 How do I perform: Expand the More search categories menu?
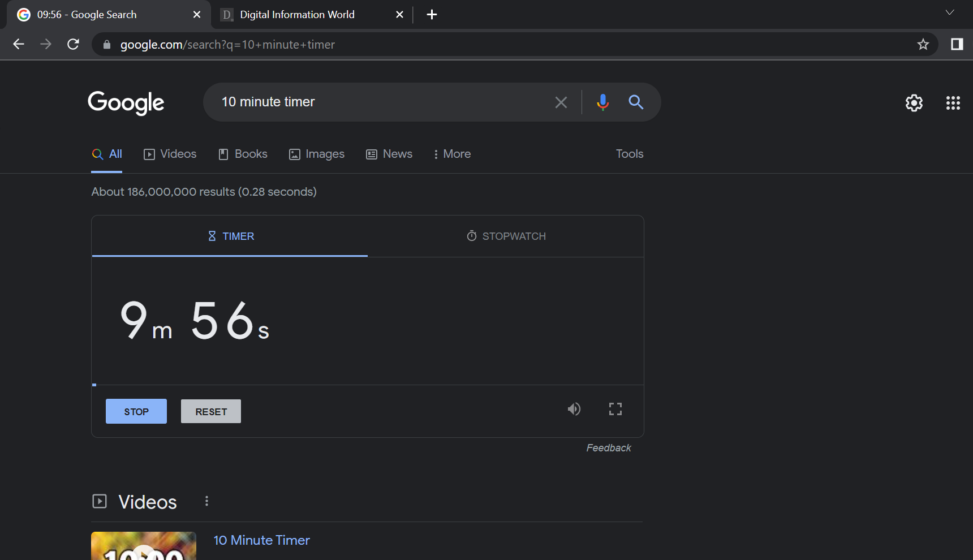pos(452,154)
